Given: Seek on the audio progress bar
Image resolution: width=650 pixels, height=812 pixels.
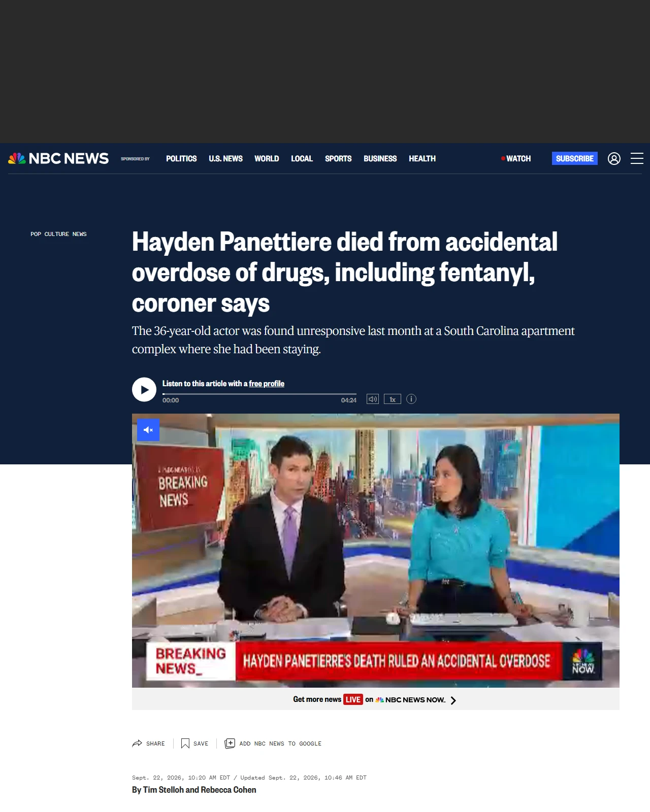Looking at the screenshot, I should click(259, 394).
